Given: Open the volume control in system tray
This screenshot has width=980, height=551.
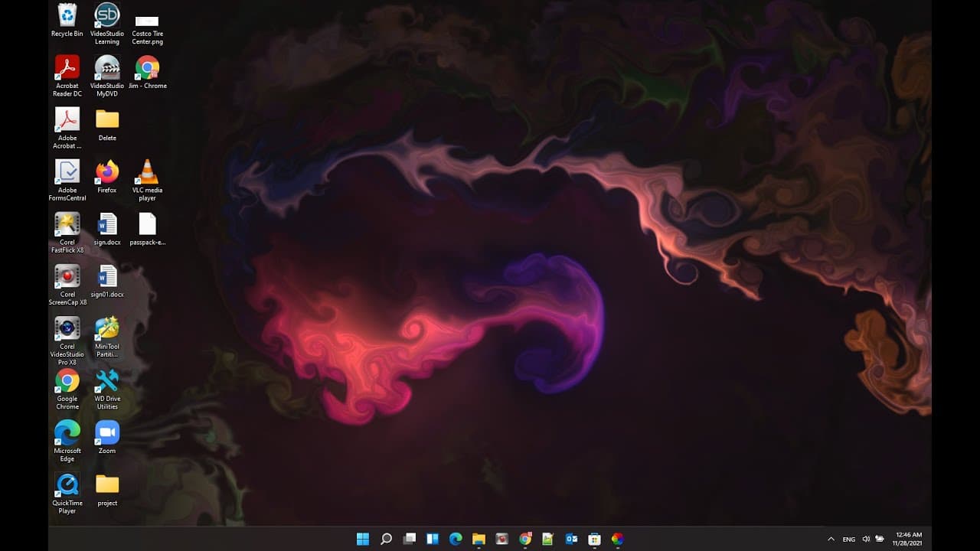Looking at the screenshot, I should pyautogui.click(x=866, y=539).
